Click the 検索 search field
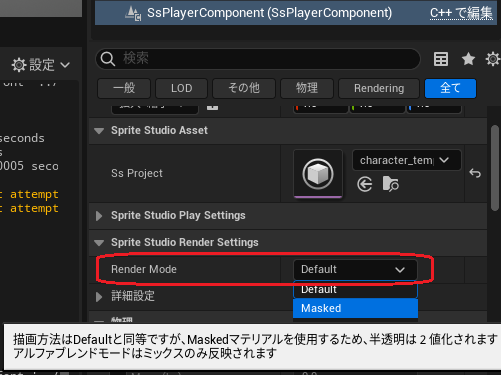 click(258, 59)
